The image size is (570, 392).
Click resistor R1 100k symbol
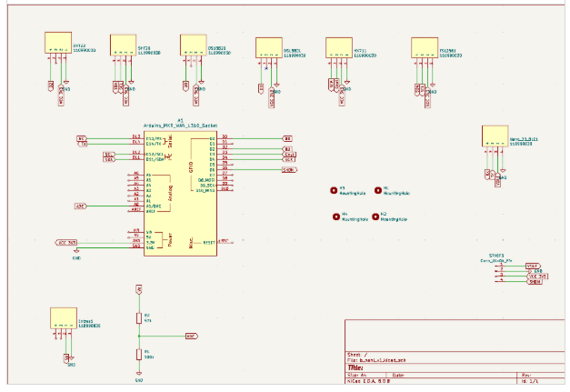138,353
